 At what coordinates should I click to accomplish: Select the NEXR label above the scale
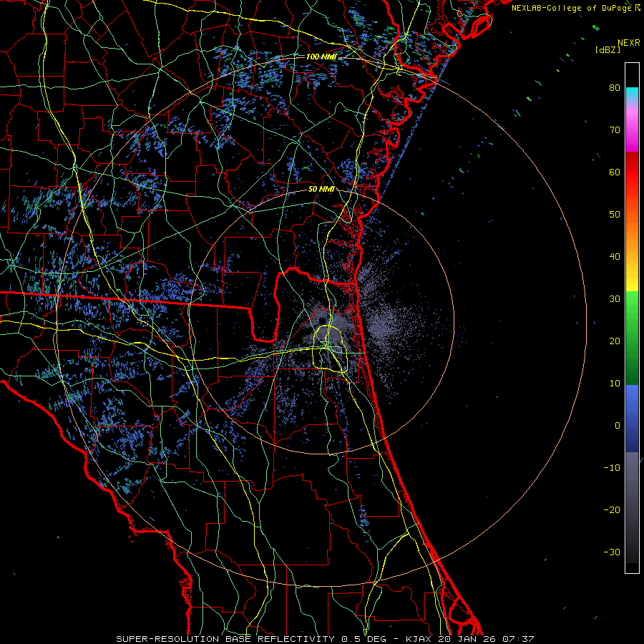pyautogui.click(x=628, y=43)
